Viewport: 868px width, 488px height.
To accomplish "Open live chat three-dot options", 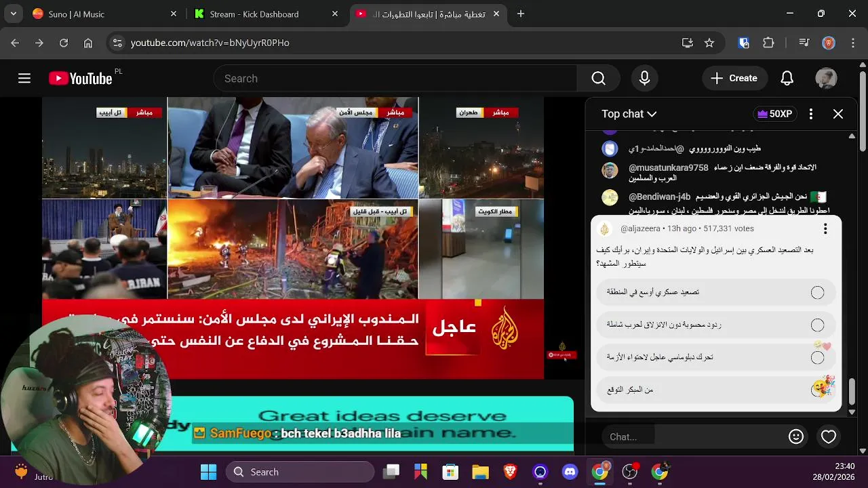I will [x=811, y=114].
